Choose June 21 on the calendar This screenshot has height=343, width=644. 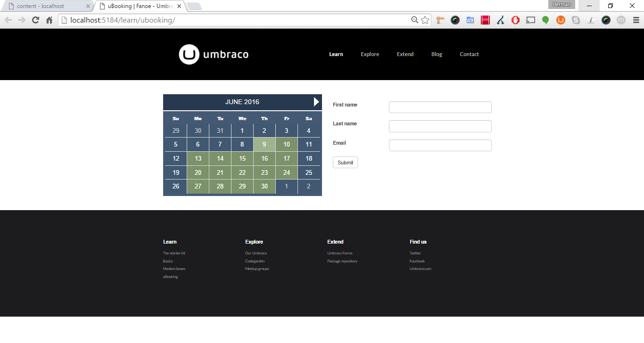[220, 173]
